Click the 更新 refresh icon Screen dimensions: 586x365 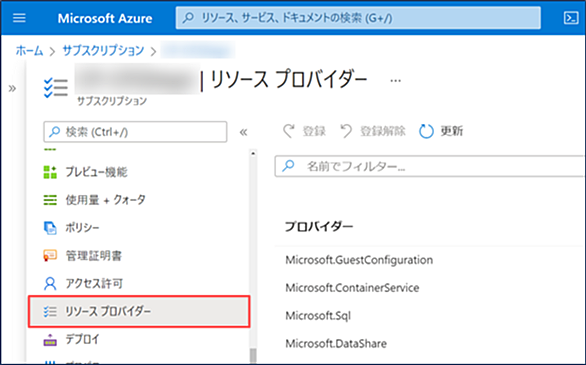click(x=426, y=131)
